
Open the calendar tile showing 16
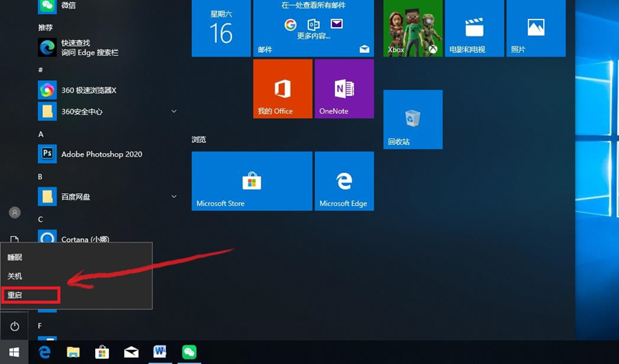221,28
